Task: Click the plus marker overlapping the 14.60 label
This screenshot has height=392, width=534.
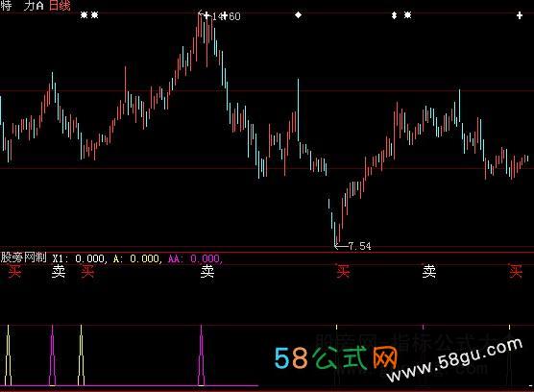Action: (224, 16)
